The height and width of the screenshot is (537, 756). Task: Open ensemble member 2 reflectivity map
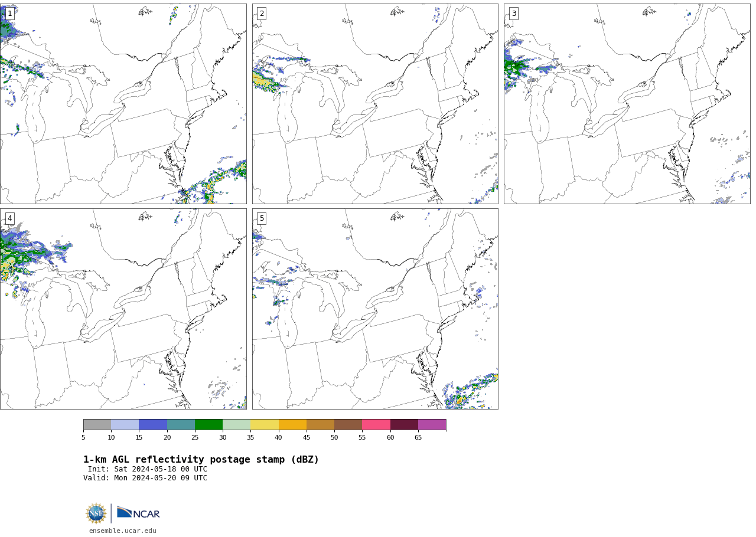pyautogui.click(x=375, y=104)
